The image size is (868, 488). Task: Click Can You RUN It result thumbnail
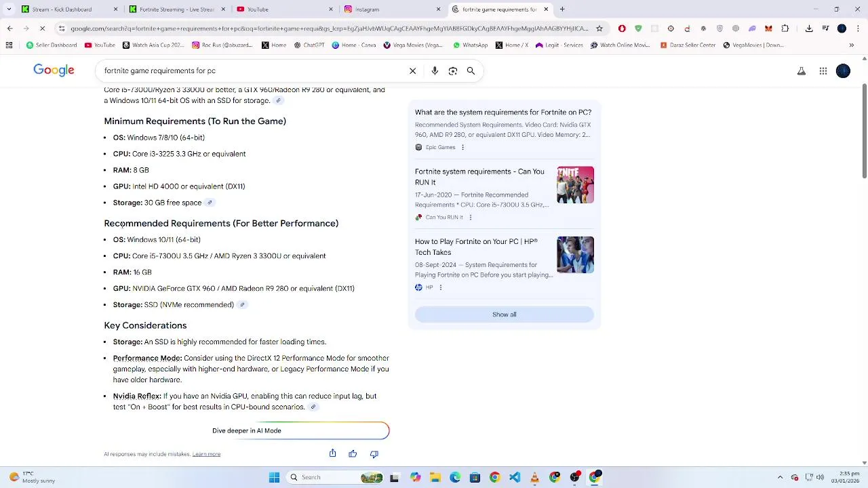[x=575, y=185]
